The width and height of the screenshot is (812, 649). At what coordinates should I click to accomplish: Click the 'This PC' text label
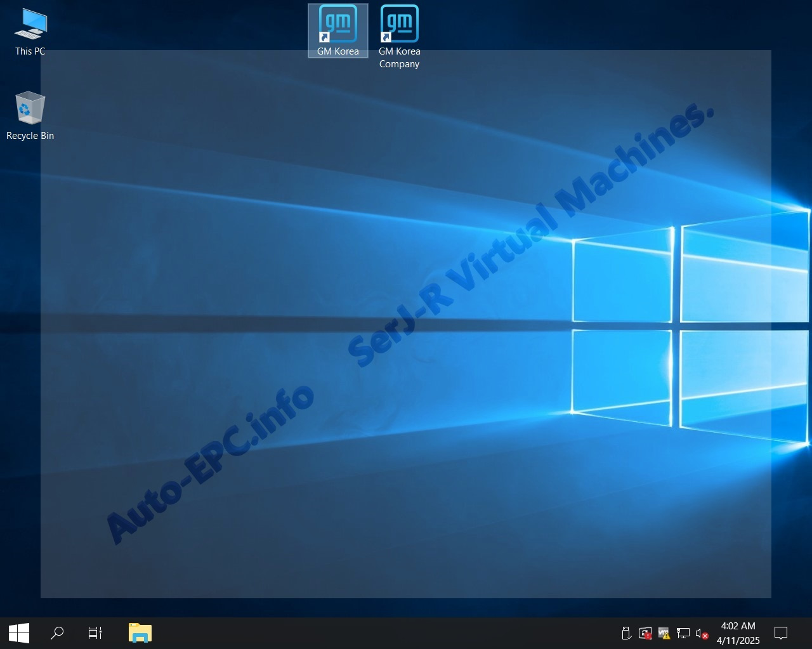(30, 51)
